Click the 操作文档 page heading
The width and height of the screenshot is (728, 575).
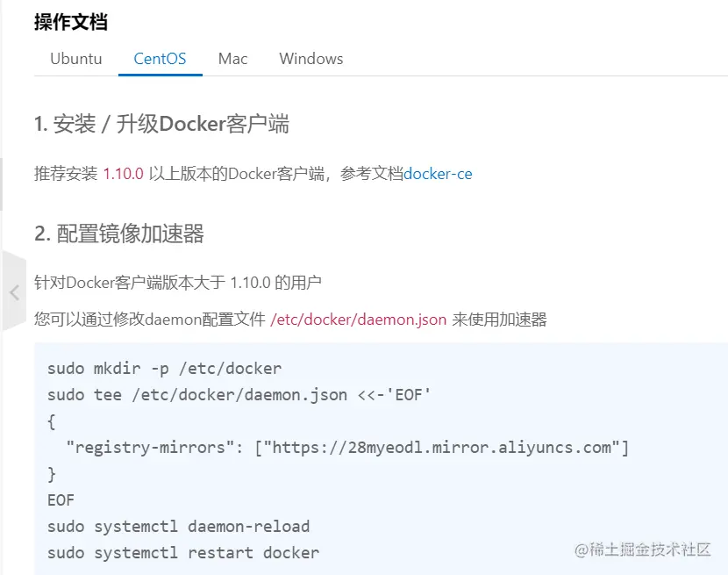point(71,22)
